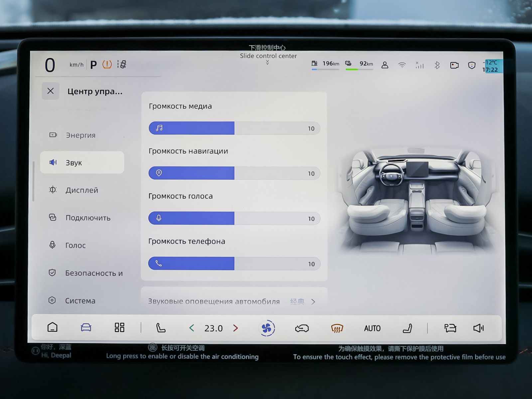Tap the fan air conditioning icon
Image resolution: width=532 pixels, height=399 pixels.
[267, 328]
